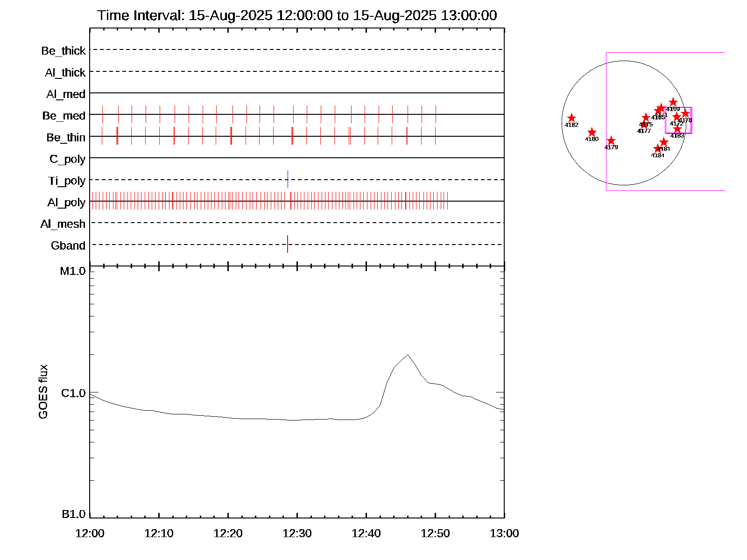
Task: Click the blue tick on Ti_poly row
Action: [288, 179]
